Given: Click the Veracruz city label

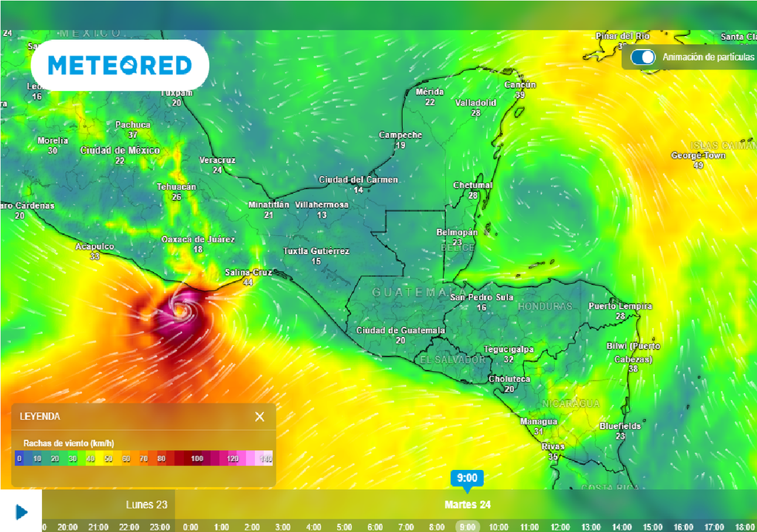Looking at the screenshot, I should click(x=217, y=160).
